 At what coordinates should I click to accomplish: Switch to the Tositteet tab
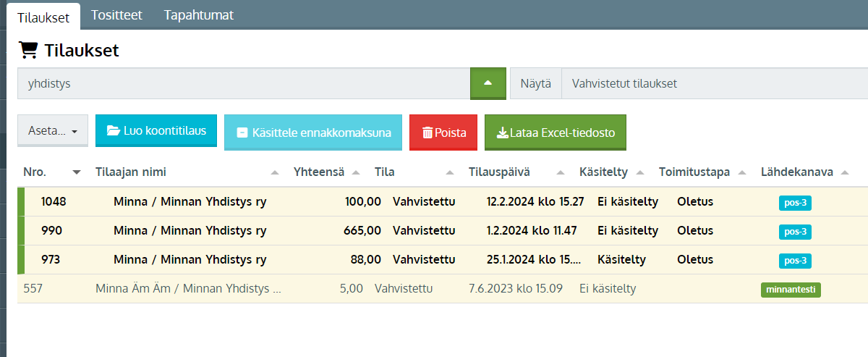tap(116, 14)
